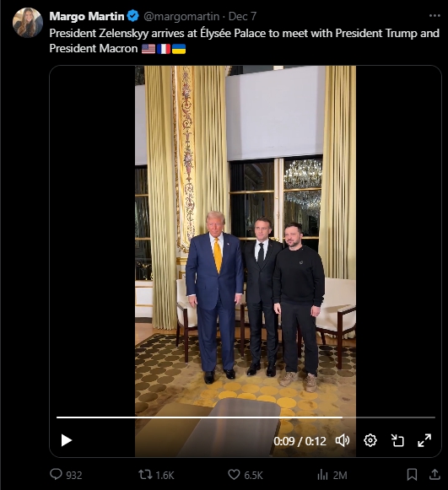This screenshot has height=490, width=448.
Task: Seek along the video progress bar
Action: (246, 417)
